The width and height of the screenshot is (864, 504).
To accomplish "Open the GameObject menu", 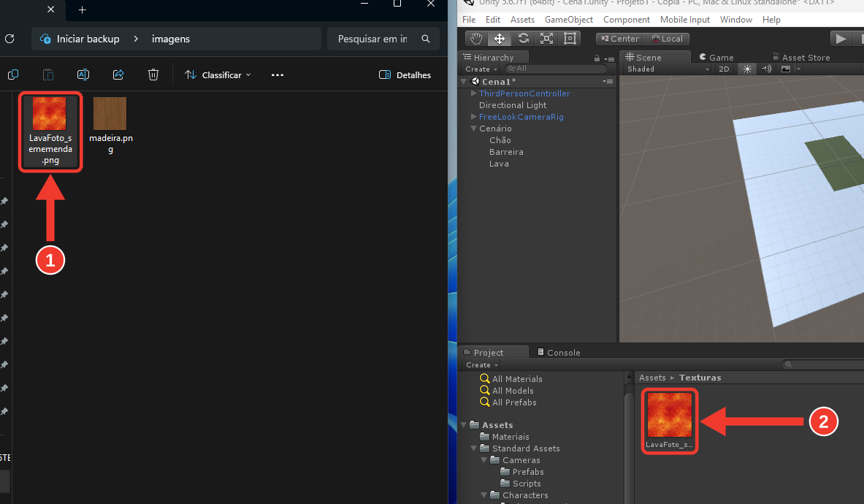I will (x=569, y=19).
